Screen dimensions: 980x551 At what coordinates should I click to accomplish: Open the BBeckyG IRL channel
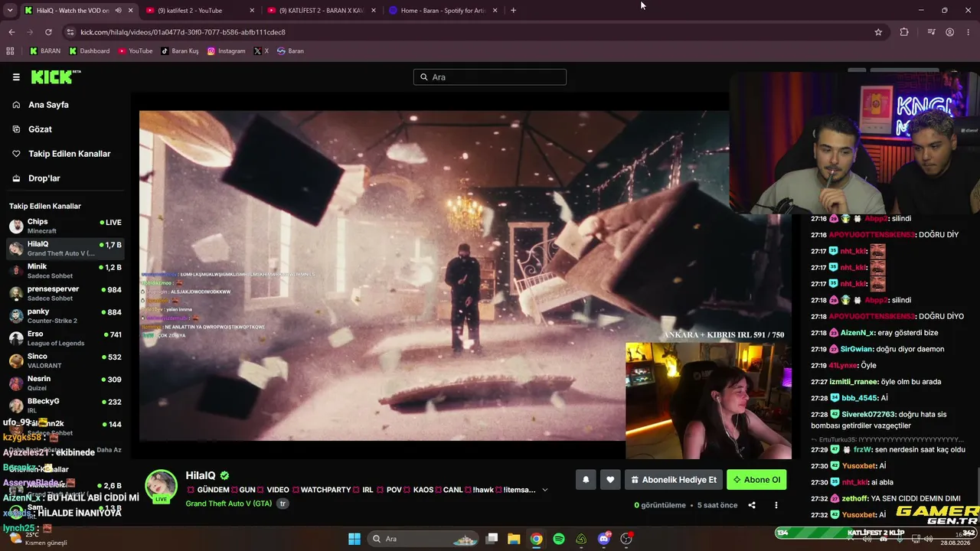(x=65, y=405)
